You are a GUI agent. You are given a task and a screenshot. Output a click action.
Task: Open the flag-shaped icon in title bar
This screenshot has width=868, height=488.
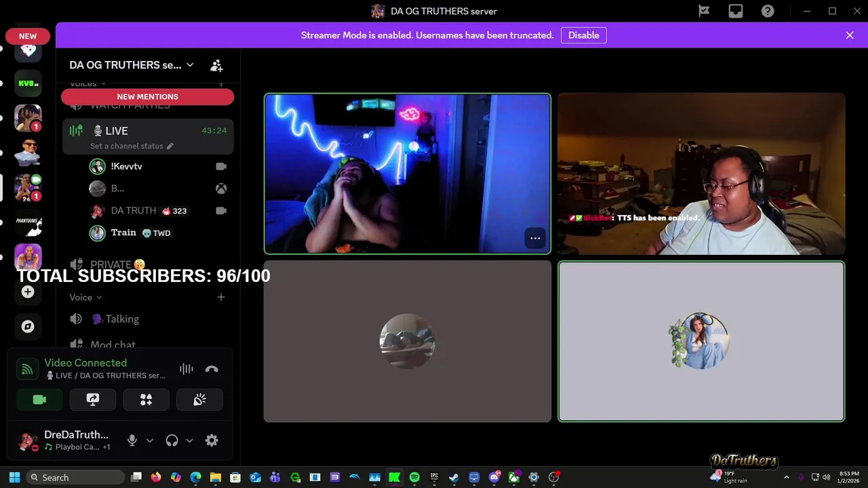pos(704,11)
